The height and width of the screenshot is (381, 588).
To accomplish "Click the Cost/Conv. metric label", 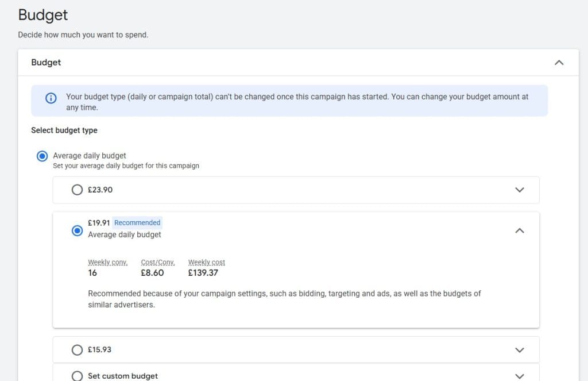I will pos(157,262).
